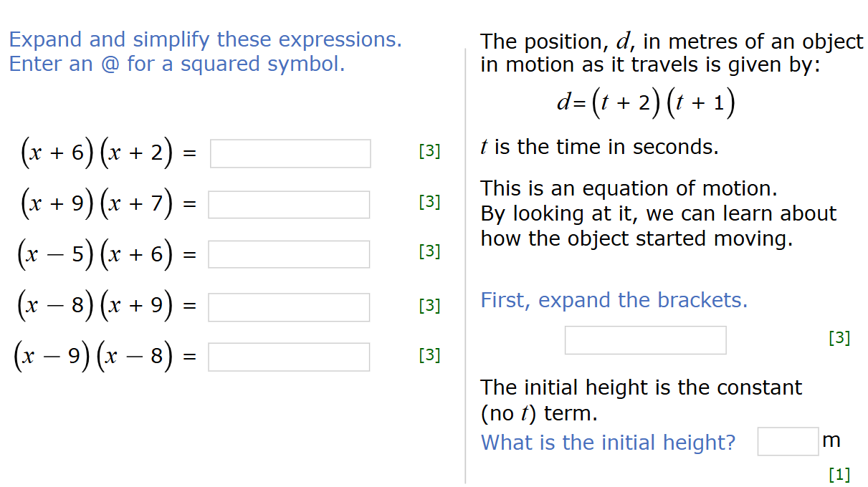
Task: Focus the input box for (x − 5)(x + 6)
Action: point(289,254)
